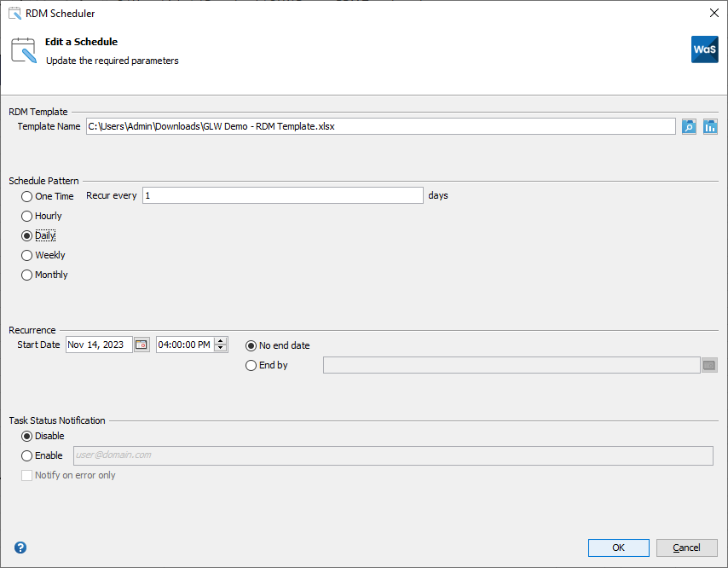Open the End by date picker icon

tap(709, 364)
